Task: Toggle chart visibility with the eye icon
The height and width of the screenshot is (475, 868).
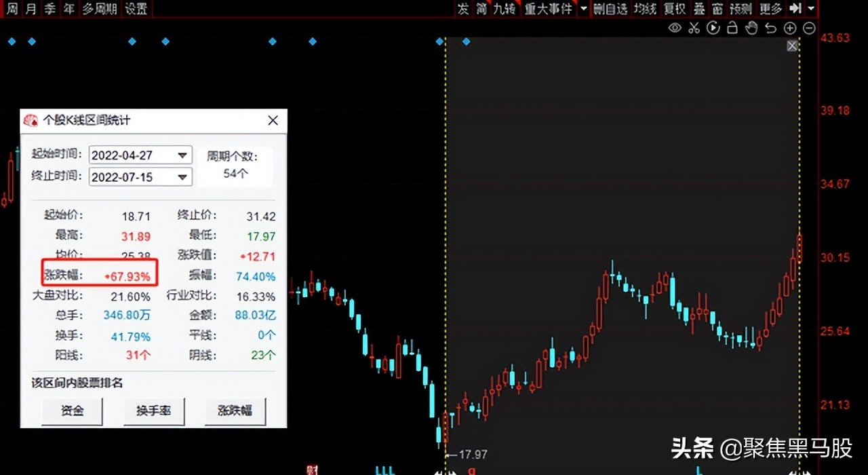Action: (675, 27)
